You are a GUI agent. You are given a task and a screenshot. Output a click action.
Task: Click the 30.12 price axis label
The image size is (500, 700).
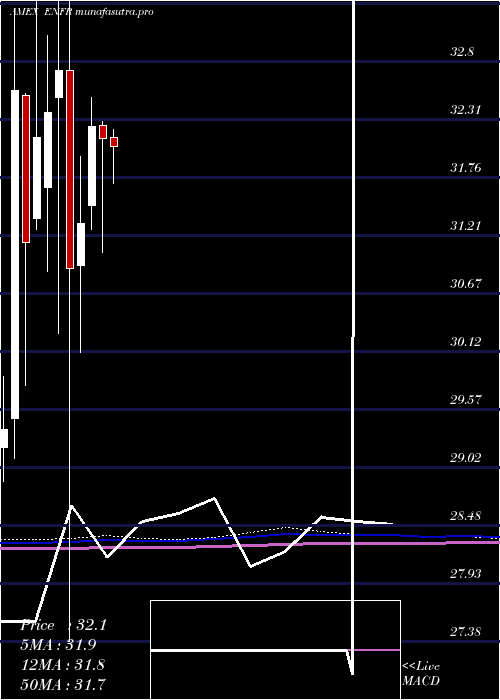466,342
